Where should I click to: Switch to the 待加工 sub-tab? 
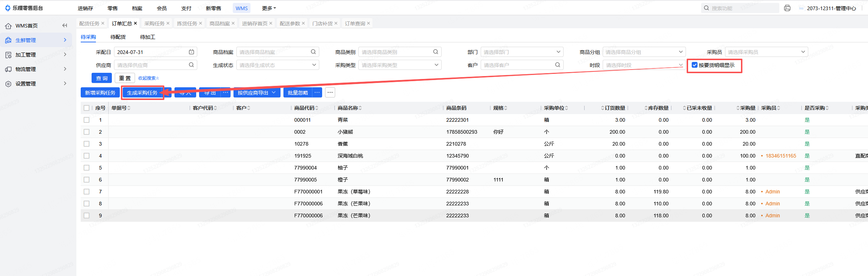(148, 37)
